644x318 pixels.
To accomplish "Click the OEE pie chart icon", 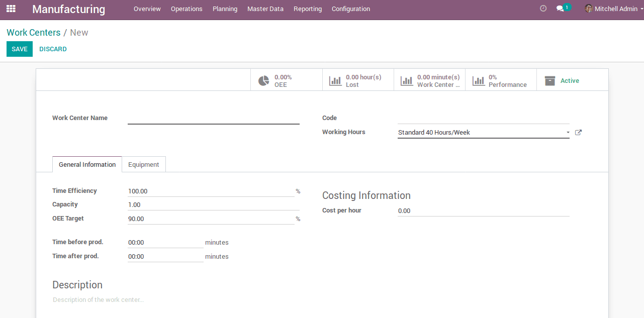I will point(264,81).
